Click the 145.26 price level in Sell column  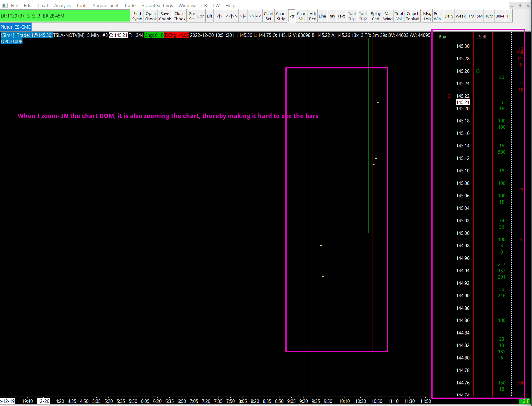[x=482, y=71]
